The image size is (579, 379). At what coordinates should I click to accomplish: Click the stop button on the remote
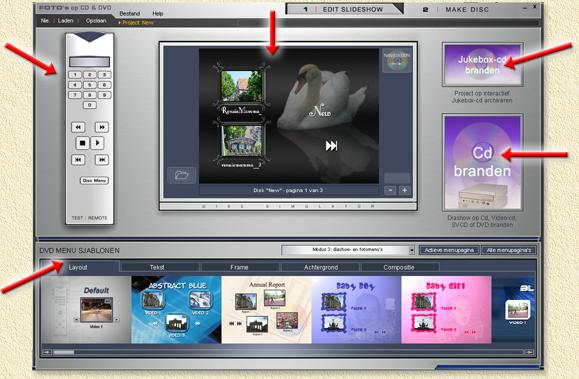(x=82, y=143)
